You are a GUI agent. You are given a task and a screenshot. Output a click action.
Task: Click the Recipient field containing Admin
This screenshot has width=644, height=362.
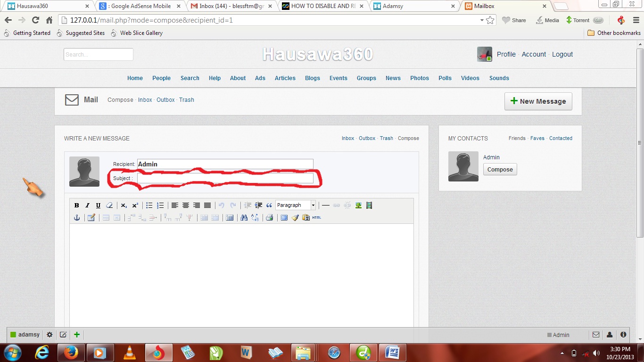pyautogui.click(x=225, y=164)
